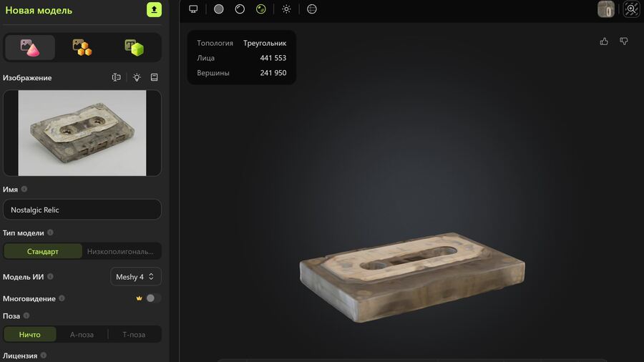Select the green textured sphere shading mode

[260, 9]
